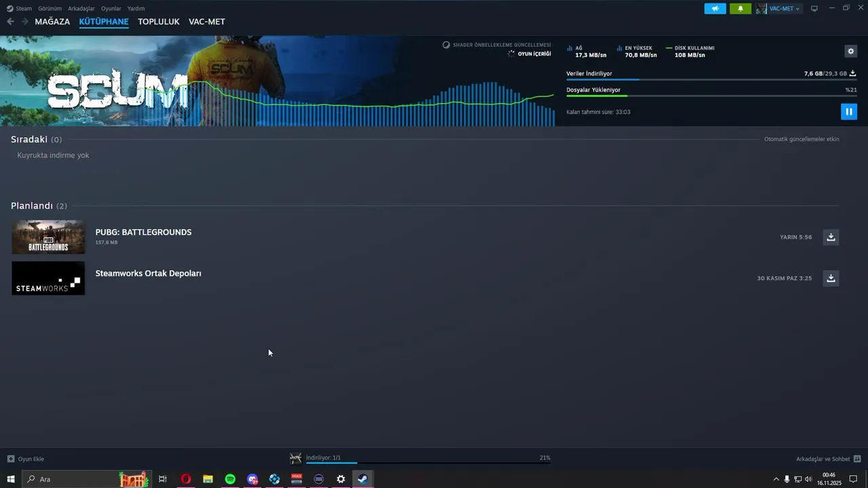Open the Oyunlar menu

(111, 9)
